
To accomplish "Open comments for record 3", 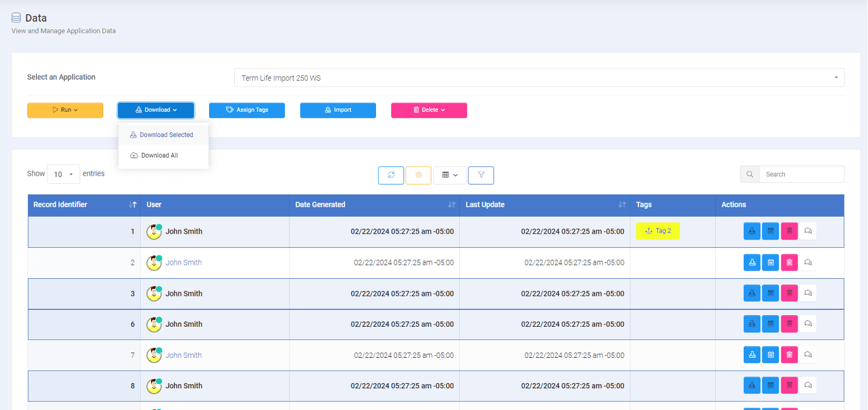I will [808, 293].
